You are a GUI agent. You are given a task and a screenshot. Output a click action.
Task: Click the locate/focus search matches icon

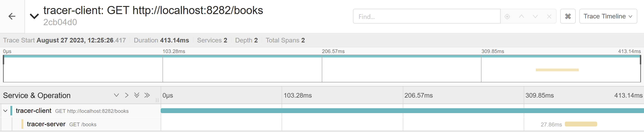(x=507, y=17)
